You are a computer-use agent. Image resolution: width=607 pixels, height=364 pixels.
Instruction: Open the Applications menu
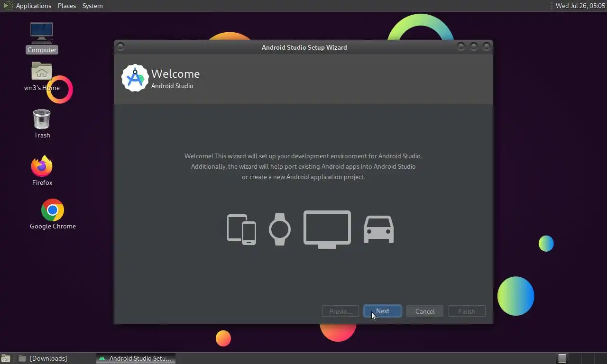[33, 6]
